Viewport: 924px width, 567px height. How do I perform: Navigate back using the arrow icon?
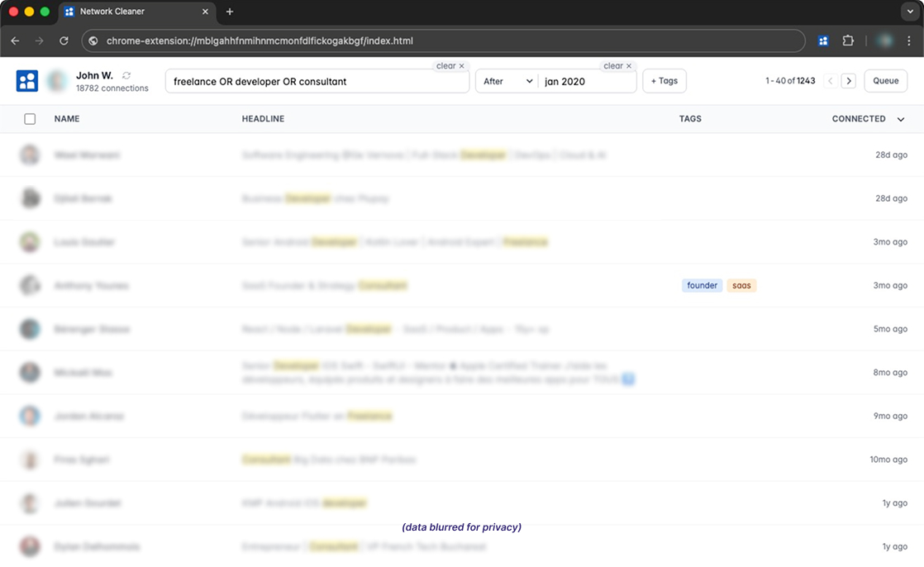click(x=14, y=40)
